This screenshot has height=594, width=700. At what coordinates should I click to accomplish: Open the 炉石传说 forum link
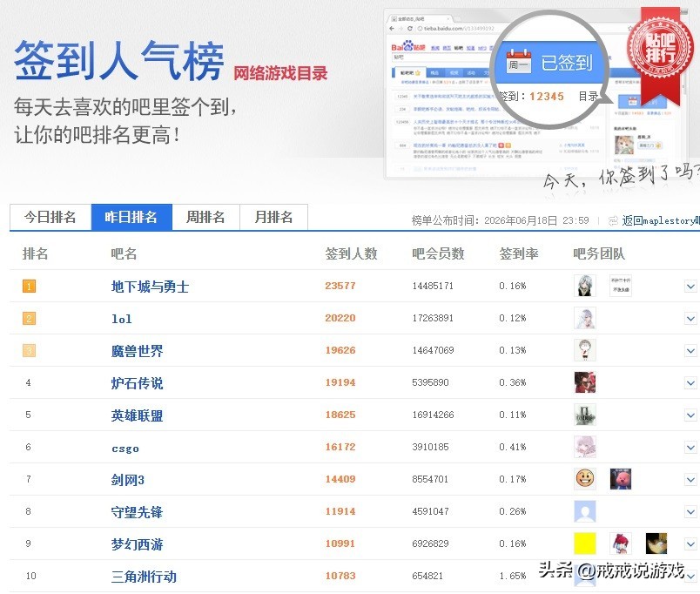[x=137, y=383]
